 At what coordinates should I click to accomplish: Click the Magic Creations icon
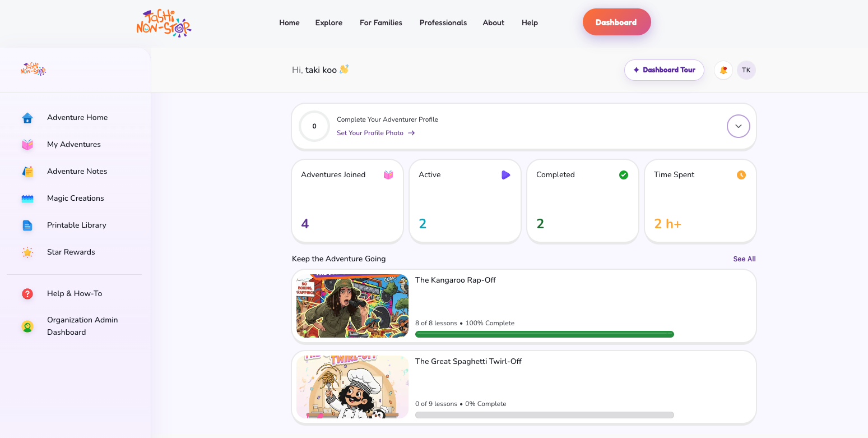27,199
